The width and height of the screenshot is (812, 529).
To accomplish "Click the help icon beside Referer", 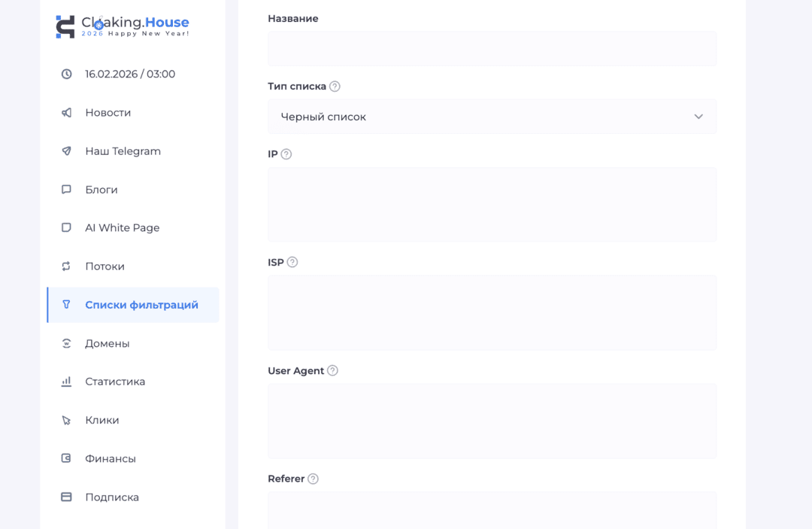I will 314,478.
